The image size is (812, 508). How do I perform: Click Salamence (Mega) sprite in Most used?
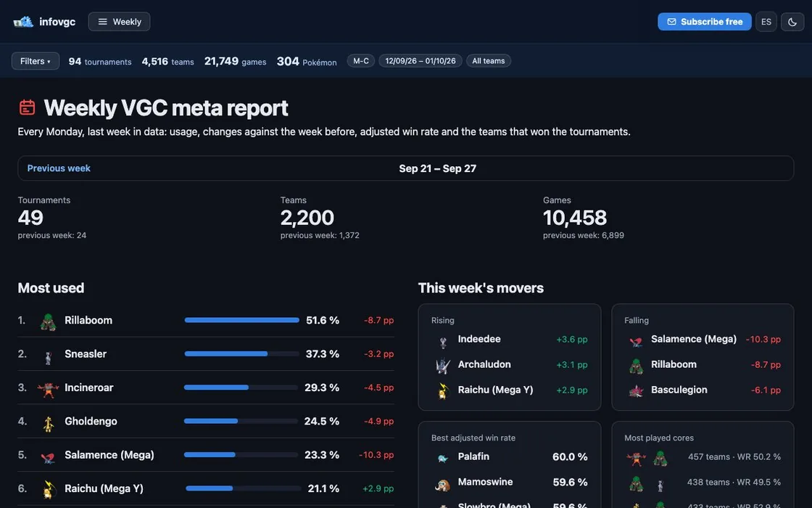click(x=48, y=457)
